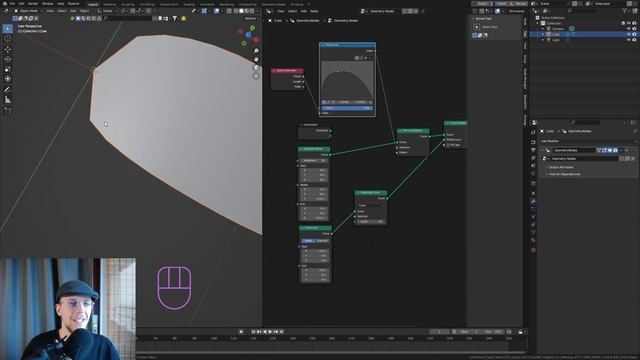Hide the Cube object using its eye icon
This screenshot has height=360, width=640.
click(x=629, y=35)
